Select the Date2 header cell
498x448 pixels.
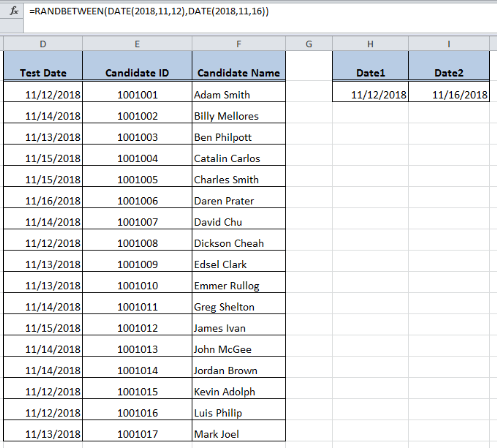point(449,66)
